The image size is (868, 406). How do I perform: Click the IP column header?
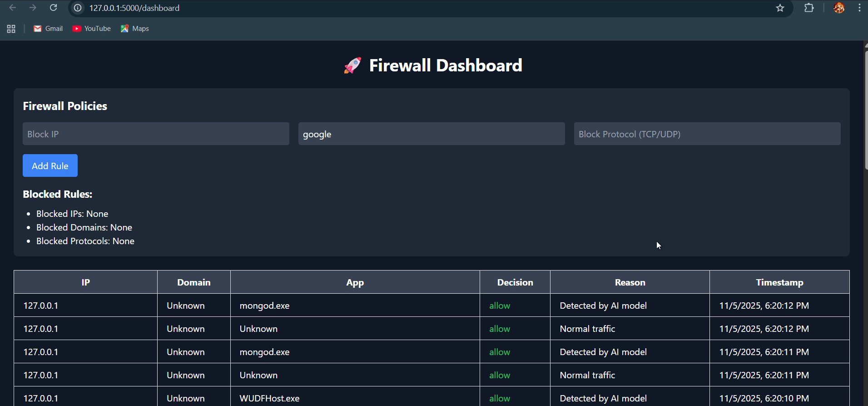pyautogui.click(x=85, y=282)
